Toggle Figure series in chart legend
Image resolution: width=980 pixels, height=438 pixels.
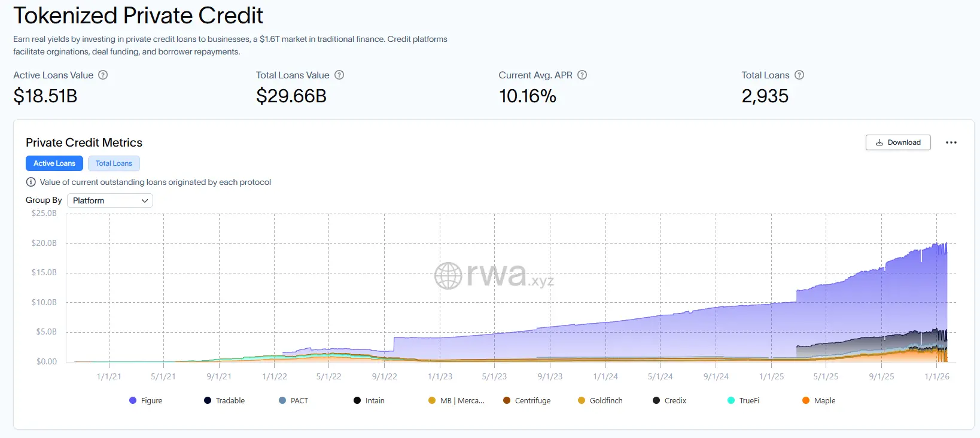coord(146,401)
